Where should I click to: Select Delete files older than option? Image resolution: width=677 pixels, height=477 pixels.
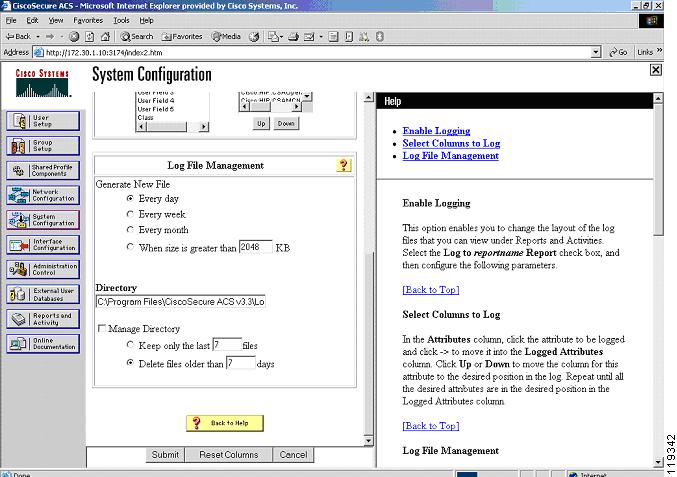click(130, 363)
